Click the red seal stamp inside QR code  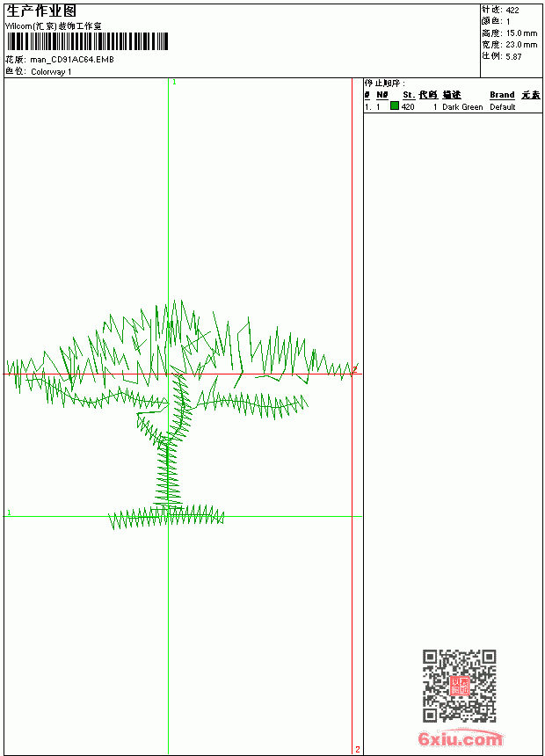[x=460, y=686]
